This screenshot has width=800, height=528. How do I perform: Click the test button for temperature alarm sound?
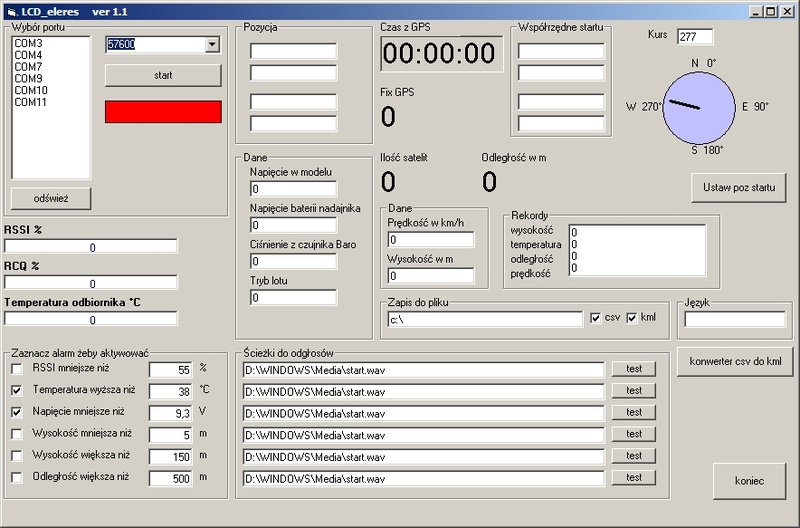tap(634, 391)
